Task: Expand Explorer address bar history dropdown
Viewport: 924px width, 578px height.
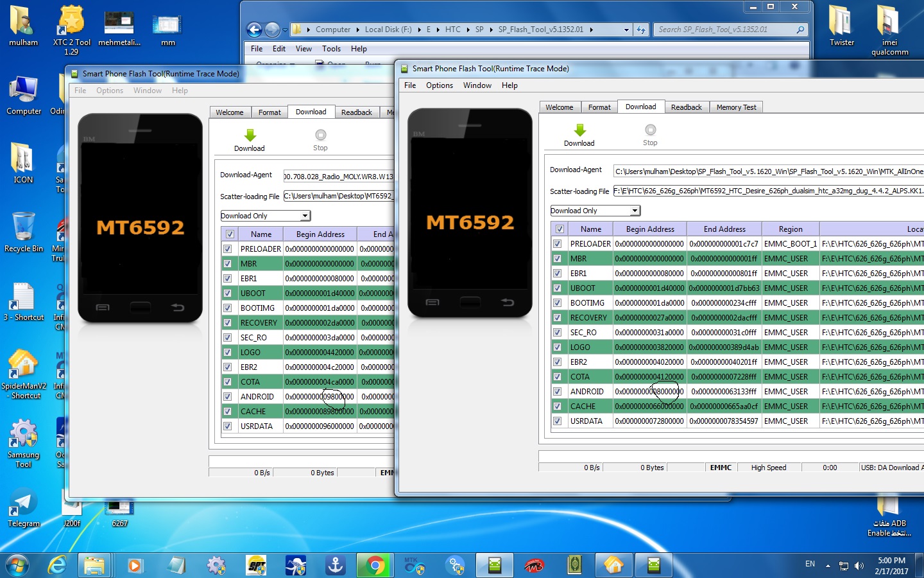Action: (x=626, y=30)
